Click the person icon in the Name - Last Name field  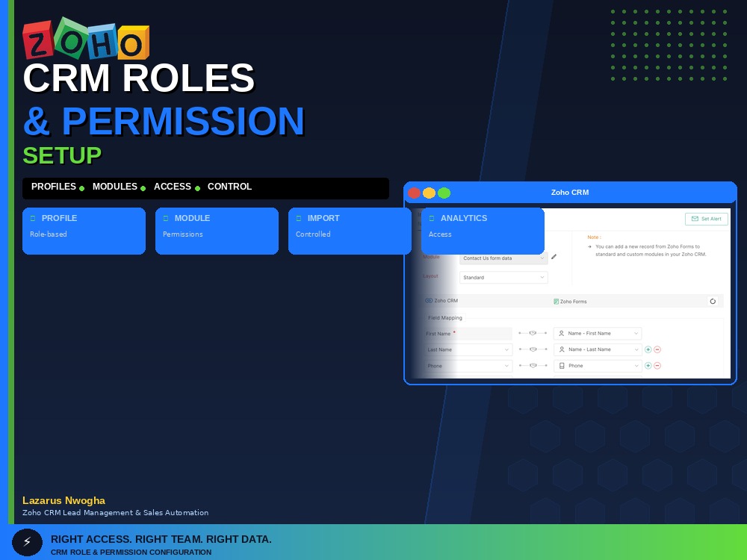pos(562,349)
